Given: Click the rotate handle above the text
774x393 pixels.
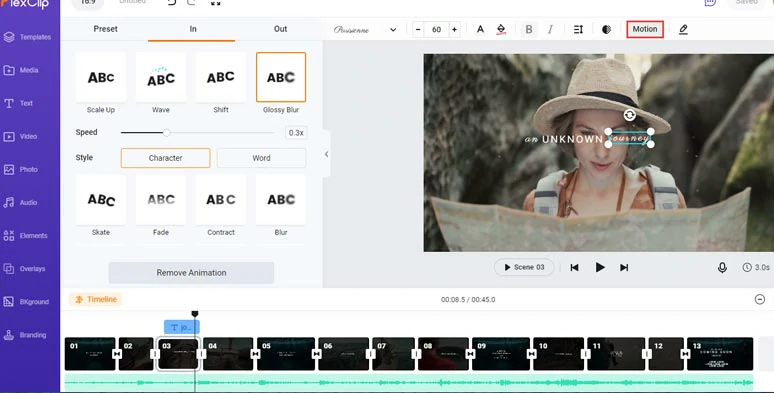Looking at the screenshot, I should 629,115.
